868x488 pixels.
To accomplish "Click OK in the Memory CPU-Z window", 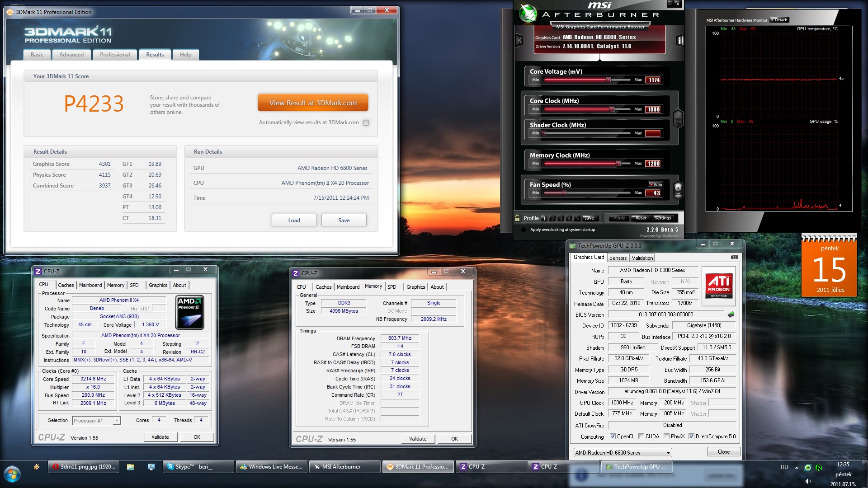I will pyautogui.click(x=454, y=439).
